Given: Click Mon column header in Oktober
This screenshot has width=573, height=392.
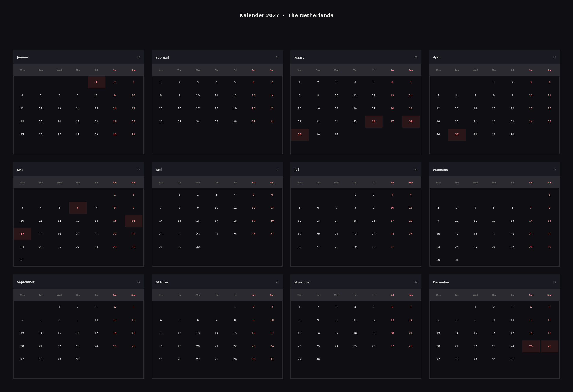Looking at the screenshot, I should pyautogui.click(x=161, y=295).
